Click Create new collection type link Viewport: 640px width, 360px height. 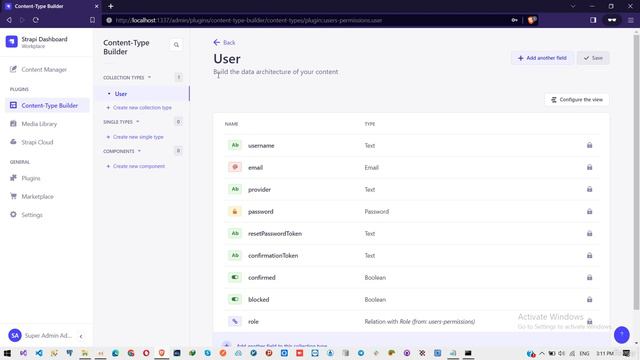[139, 107]
